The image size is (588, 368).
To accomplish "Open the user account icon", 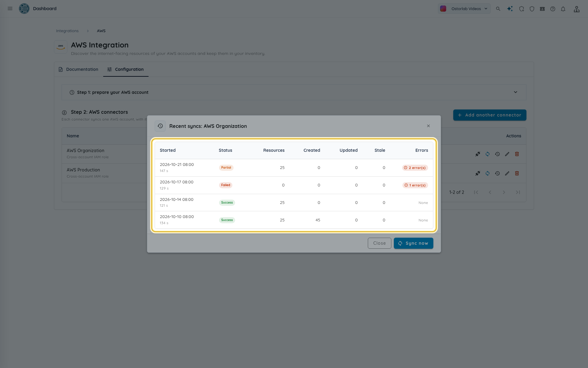I will coord(577,9).
